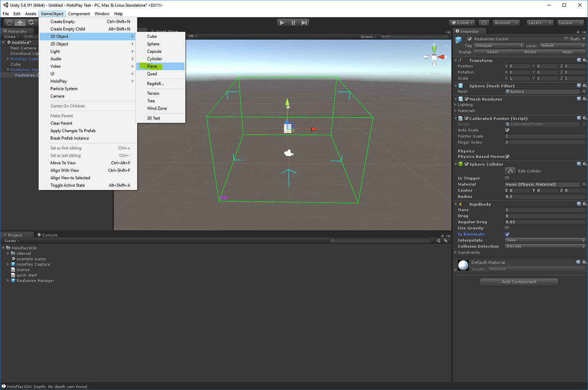Click the Step frame button

coord(304,23)
